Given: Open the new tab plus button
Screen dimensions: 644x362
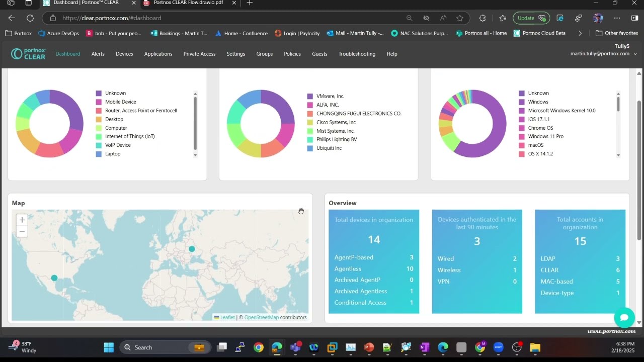Looking at the screenshot, I should [x=250, y=3].
